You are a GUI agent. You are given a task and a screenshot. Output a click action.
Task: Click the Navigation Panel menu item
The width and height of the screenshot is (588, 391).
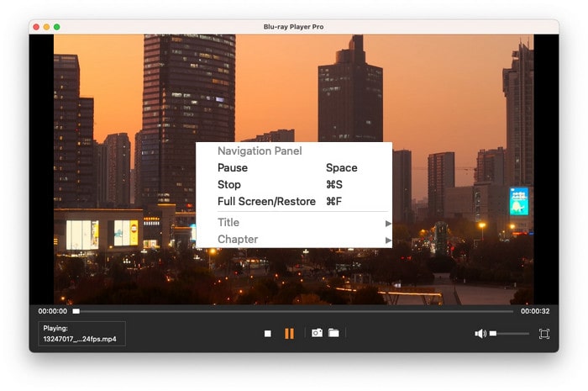260,151
